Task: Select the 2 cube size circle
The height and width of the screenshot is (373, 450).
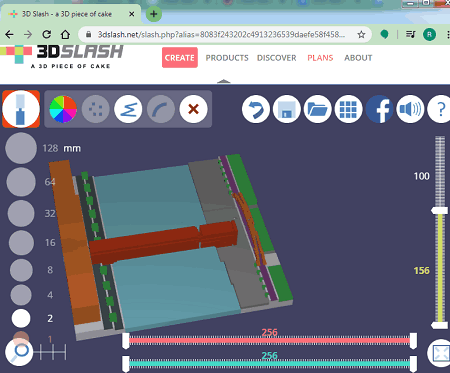Action: click(x=21, y=318)
